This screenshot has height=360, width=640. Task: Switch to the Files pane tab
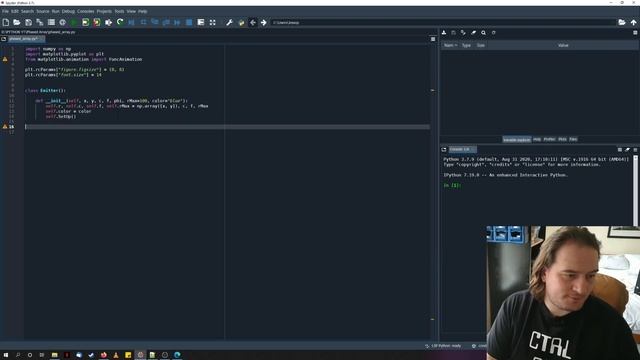[x=573, y=140]
